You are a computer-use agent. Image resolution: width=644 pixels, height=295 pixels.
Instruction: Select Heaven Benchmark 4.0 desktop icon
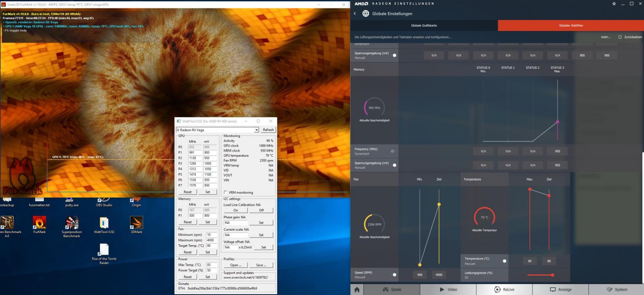pos(7,227)
